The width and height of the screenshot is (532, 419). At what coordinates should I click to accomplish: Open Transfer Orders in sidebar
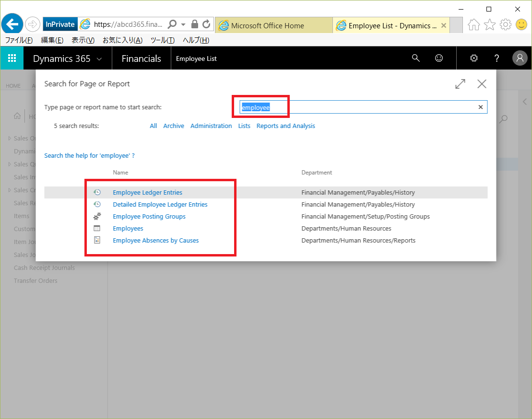coord(35,280)
